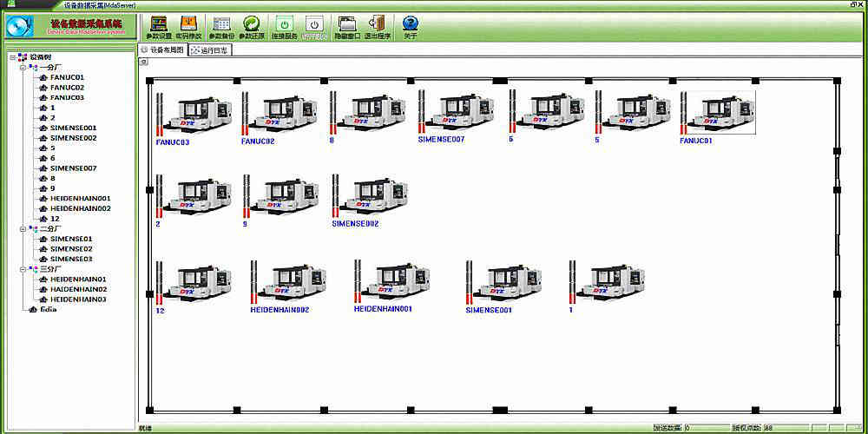The width and height of the screenshot is (868, 434).
Task: Click the disc logo of the system banner
Action: point(21,26)
